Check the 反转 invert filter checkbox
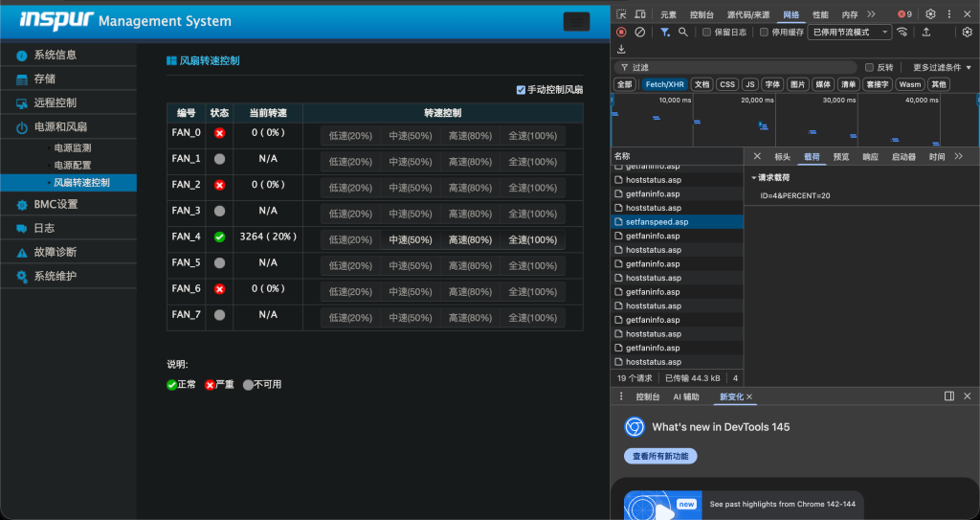The width and height of the screenshot is (980, 520). pyautogui.click(x=869, y=68)
